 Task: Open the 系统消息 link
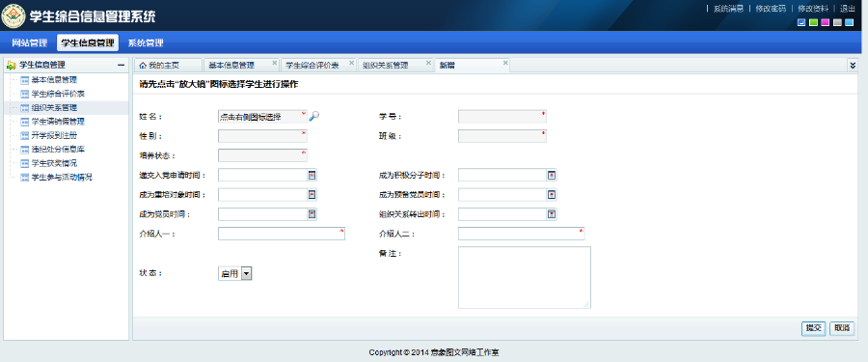click(728, 9)
